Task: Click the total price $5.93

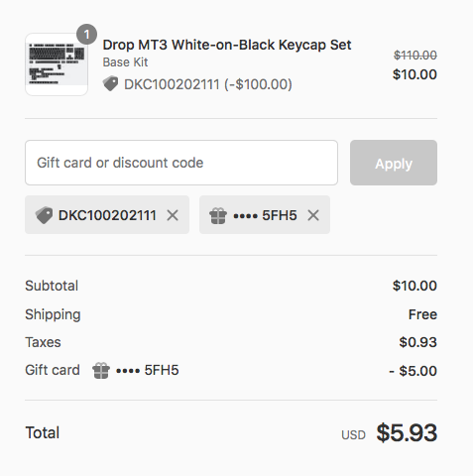Action: (x=407, y=432)
